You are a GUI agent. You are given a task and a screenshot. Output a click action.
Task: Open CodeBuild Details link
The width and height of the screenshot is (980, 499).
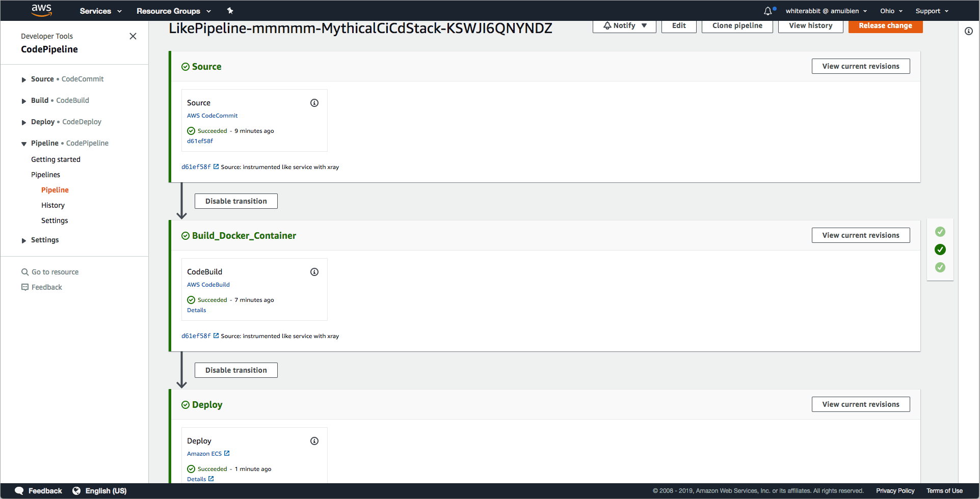196,310
